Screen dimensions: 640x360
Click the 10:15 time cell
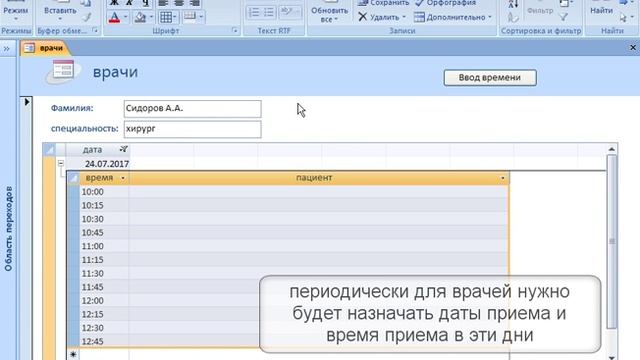[104, 205]
